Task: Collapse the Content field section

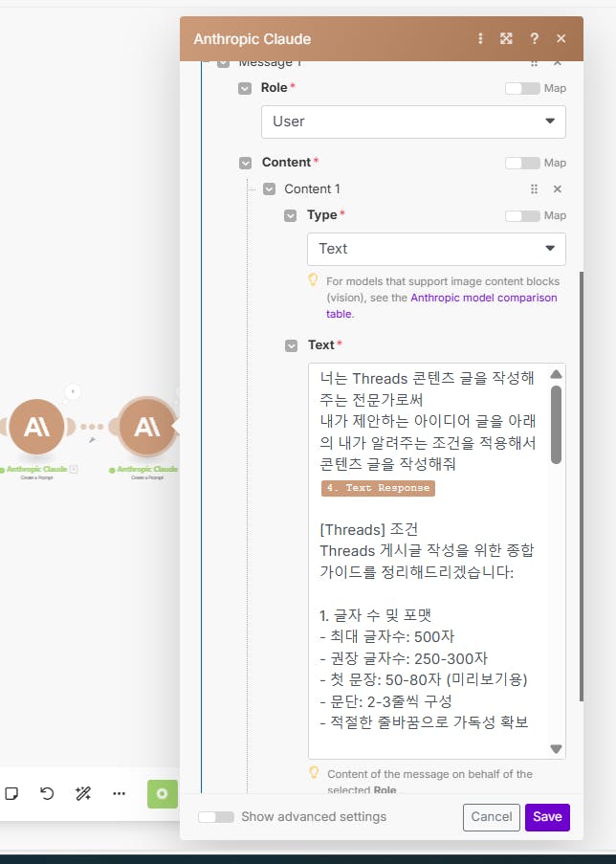Action: pos(245,163)
